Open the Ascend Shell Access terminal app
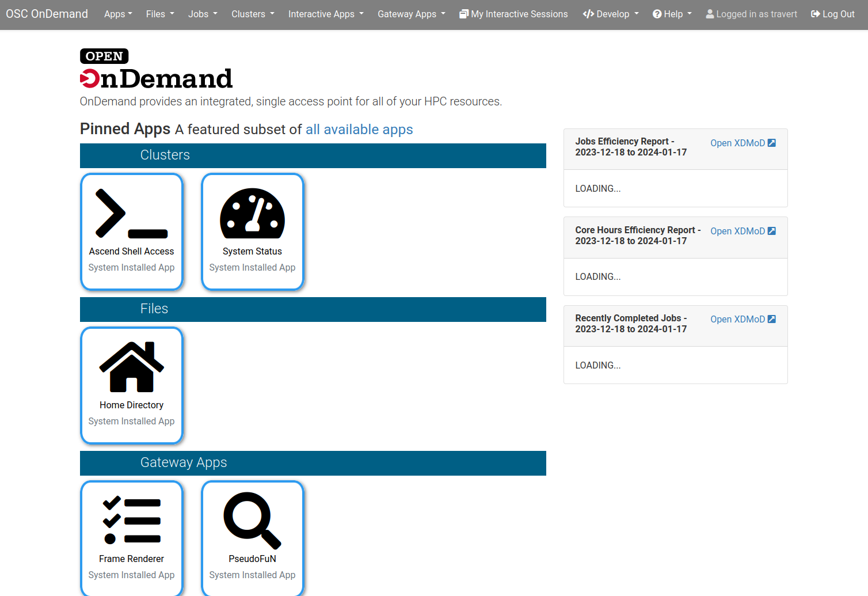The width and height of the screenshot is (868, 596). coord(132,230)
